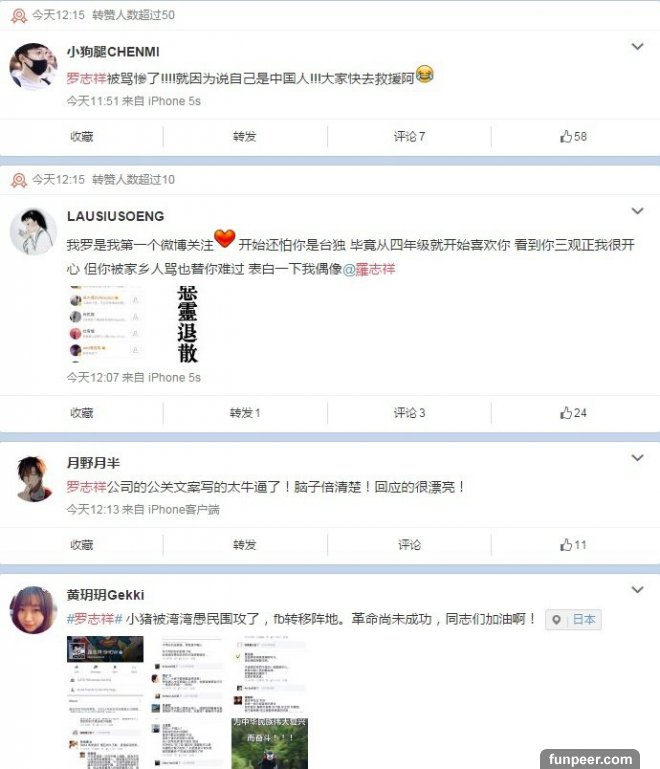The height and width of the screenshot is (769, 660).
Task: Open 黄玥玥Gekki's profile avatar
Action: 33,610
